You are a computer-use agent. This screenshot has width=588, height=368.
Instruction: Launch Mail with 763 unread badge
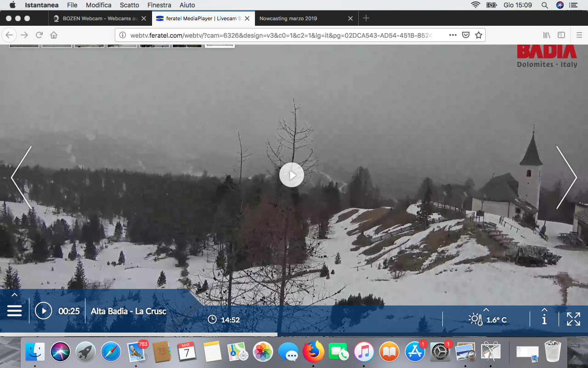coord(136,352)
